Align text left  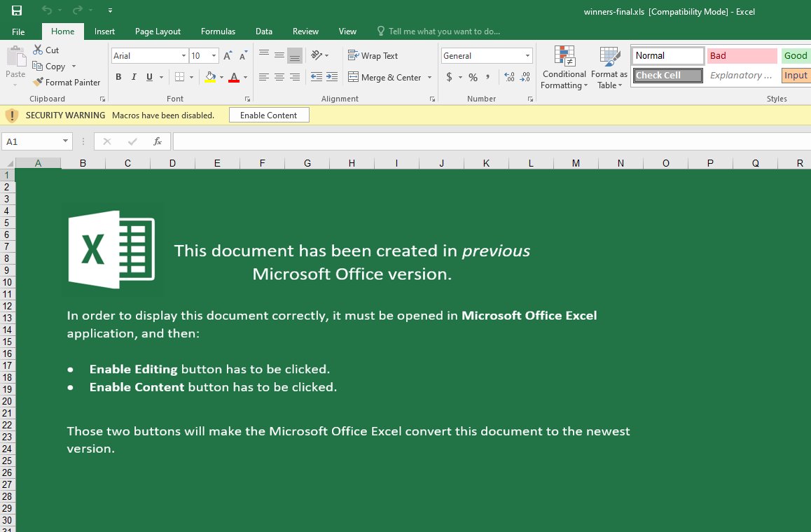coord(264,77)
